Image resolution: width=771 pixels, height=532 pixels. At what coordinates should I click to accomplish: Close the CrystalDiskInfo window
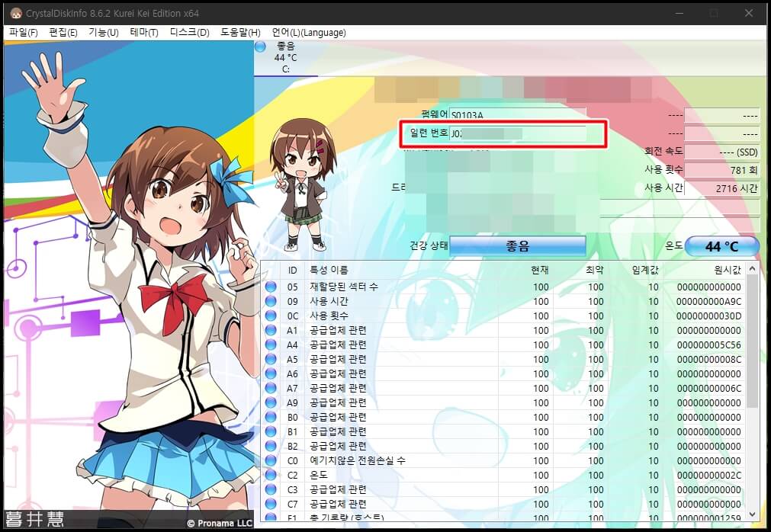[x=748, y=13]
